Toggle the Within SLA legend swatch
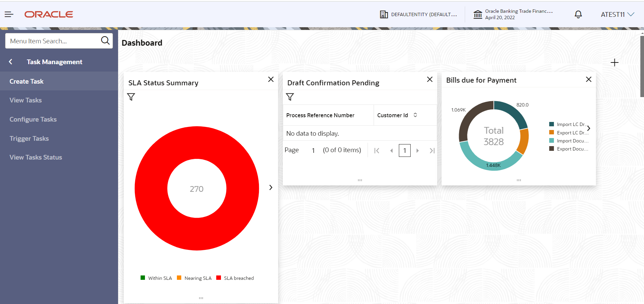This screenshot has width=644, height=304. click(x=143, y=278)
